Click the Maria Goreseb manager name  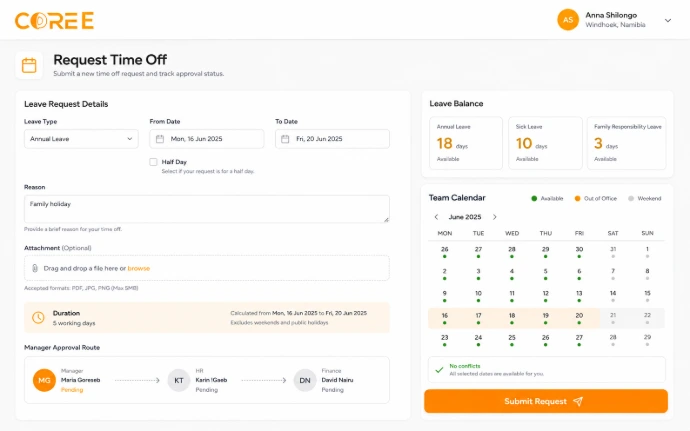click(81, 380)
